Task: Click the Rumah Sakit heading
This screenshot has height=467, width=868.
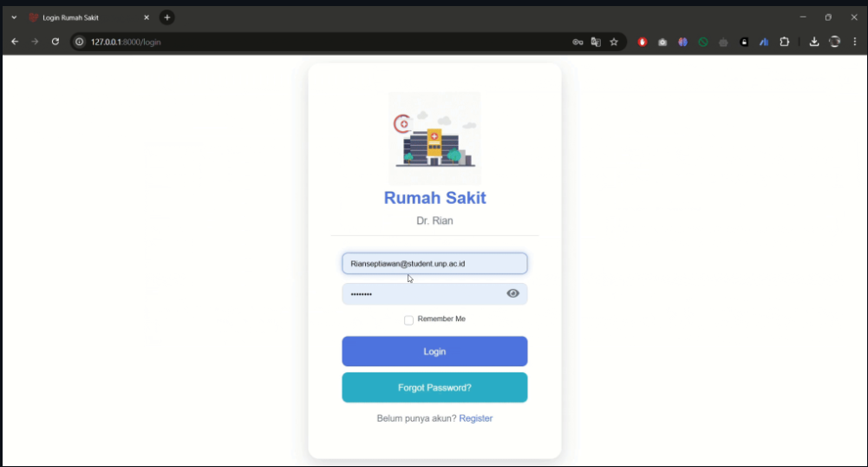Action: point(434,198)
